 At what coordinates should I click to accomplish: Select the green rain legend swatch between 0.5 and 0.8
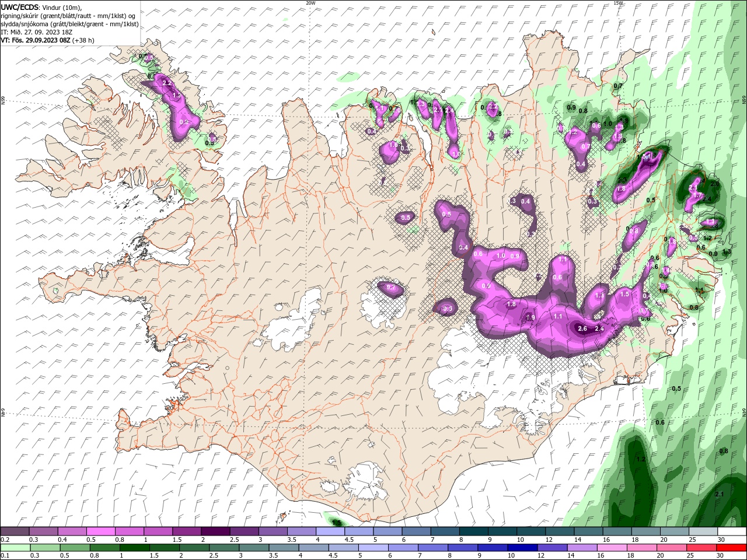point(74,548)
